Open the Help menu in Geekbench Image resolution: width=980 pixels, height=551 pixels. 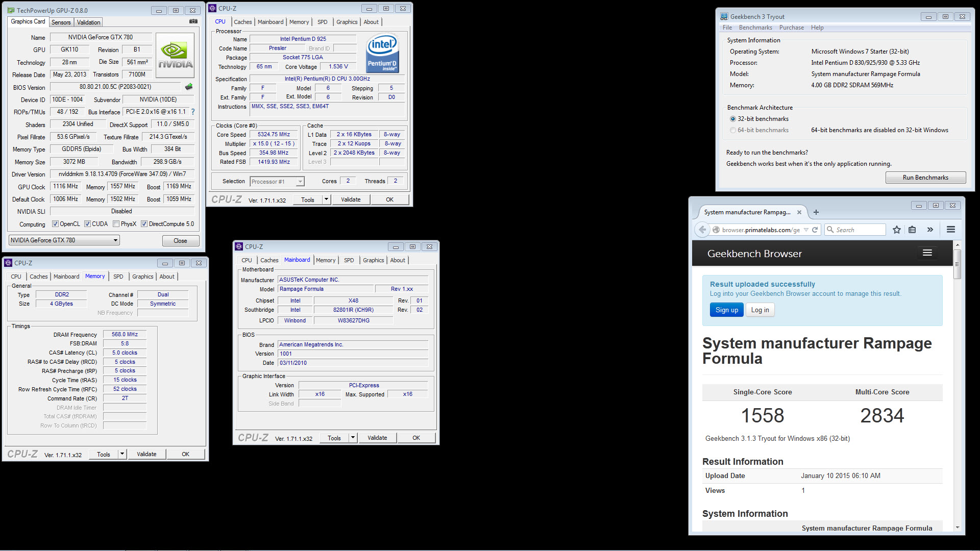click(817, 28)
